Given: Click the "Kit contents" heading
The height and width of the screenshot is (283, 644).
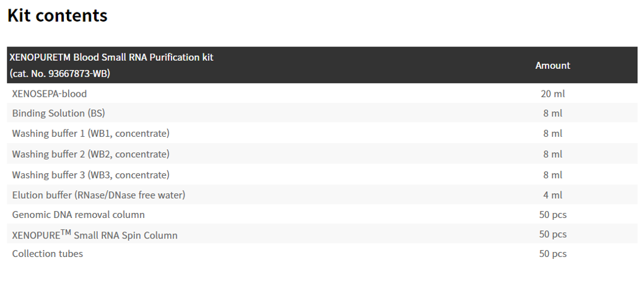Looking at the screenshot, I should coord(58,15).
